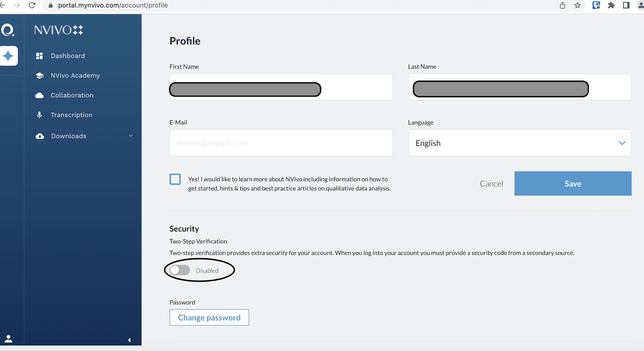Click the Two-Step Verification label
644x351 pixels.
[x=198, y=241]
